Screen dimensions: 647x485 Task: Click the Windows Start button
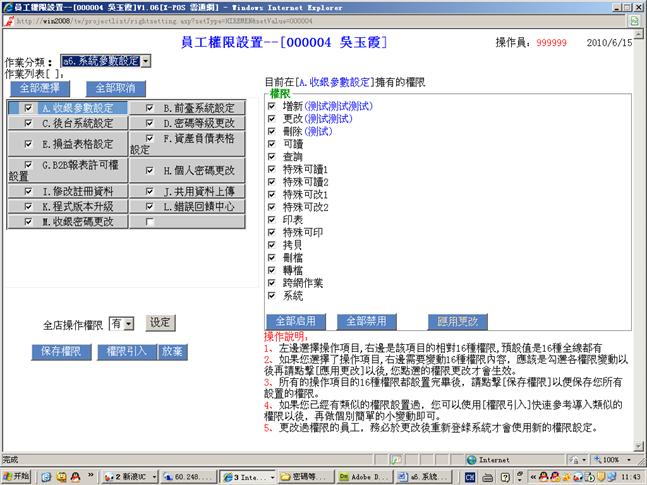[x=17, y=477]
